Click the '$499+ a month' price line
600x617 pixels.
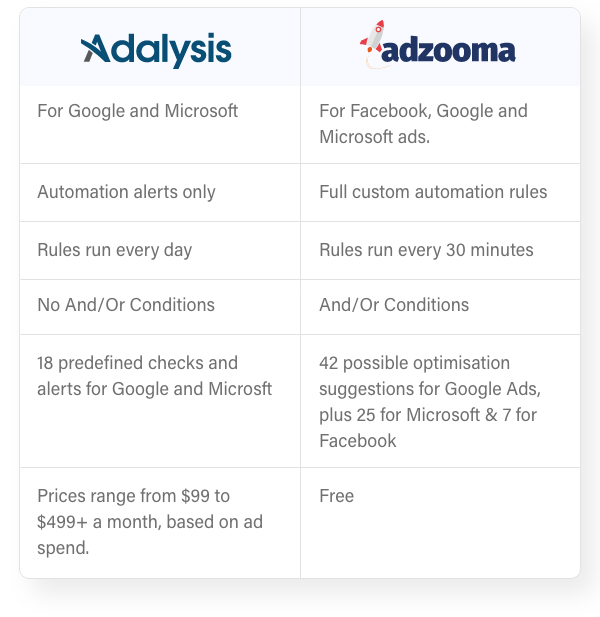[x=150, y=522]
